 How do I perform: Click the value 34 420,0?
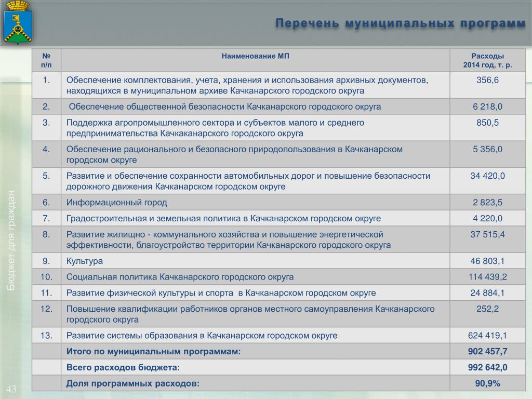coord(487,176)
